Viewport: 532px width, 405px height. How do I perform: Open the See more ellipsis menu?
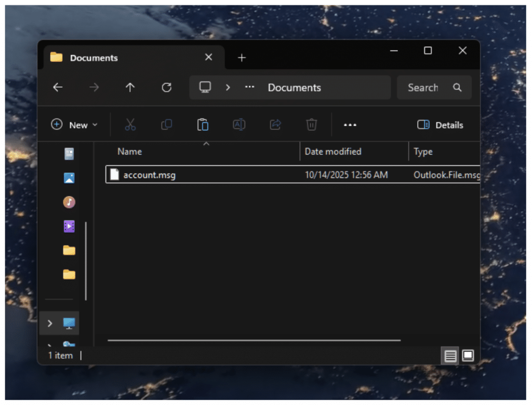(350, 125)
